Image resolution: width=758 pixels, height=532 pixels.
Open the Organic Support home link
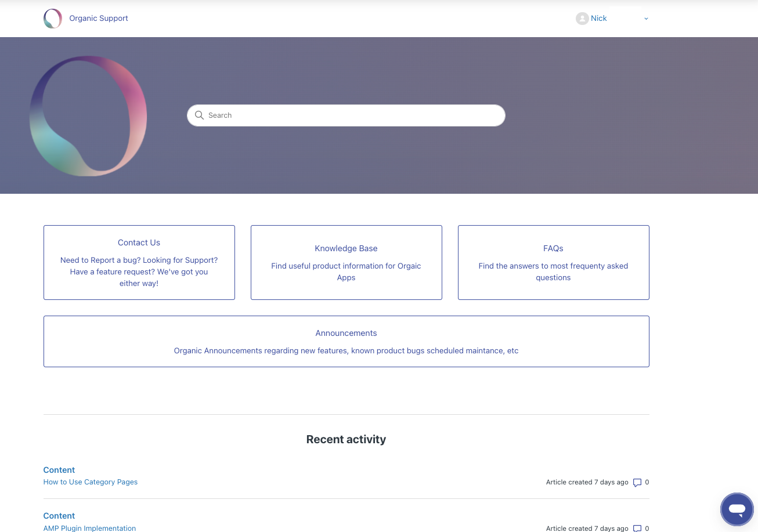(x=99, y=19)
